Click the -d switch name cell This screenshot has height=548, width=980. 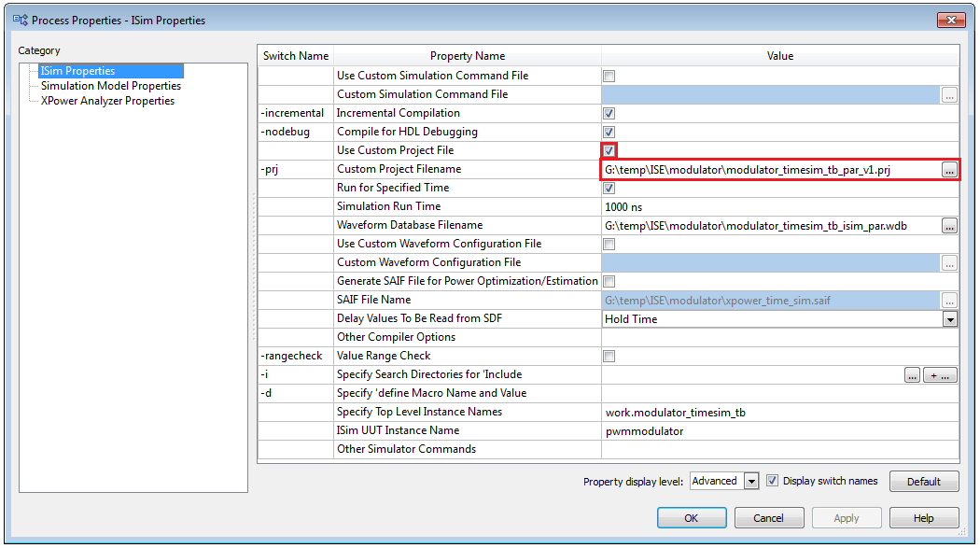296,394
